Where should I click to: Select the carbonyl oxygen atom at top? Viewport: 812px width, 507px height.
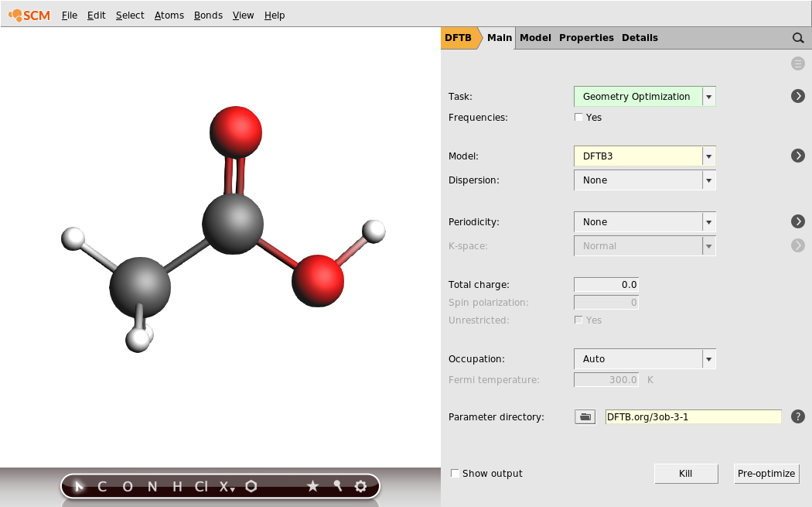236,132
